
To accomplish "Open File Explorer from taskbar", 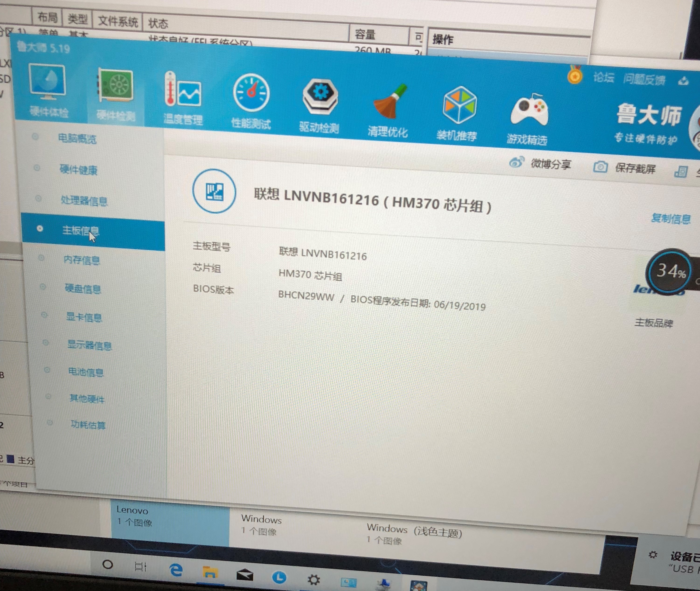I will click(x=210, y=573).
